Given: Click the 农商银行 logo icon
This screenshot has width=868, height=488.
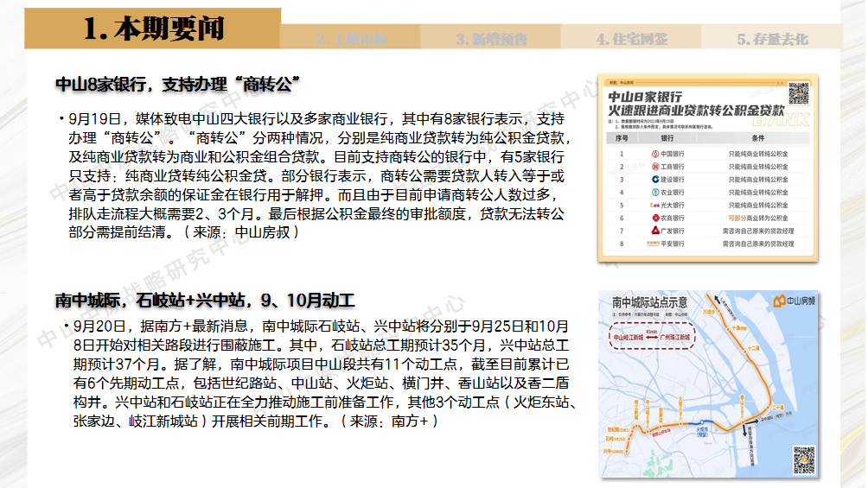Looking at the screenshot, I should [x=654, y=219].
